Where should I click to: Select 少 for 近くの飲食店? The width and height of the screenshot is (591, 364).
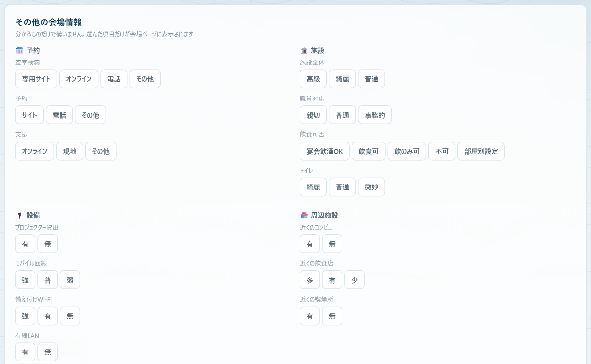[x=354, y=280]
